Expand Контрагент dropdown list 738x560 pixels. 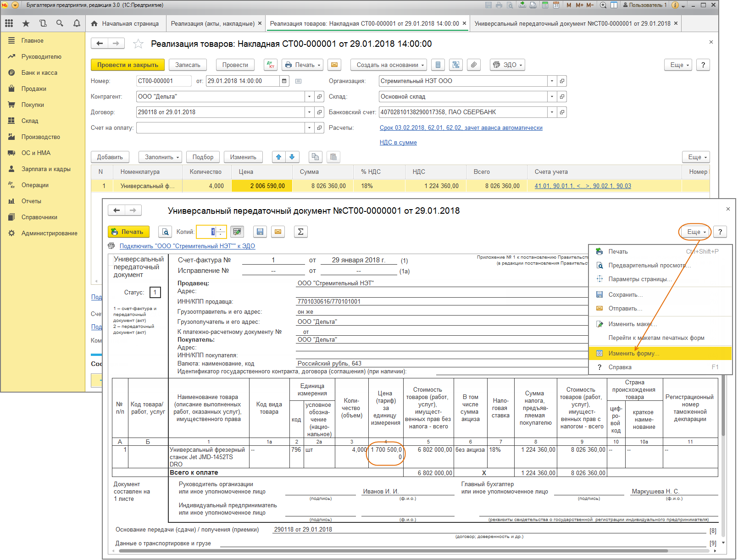(310, 97)
